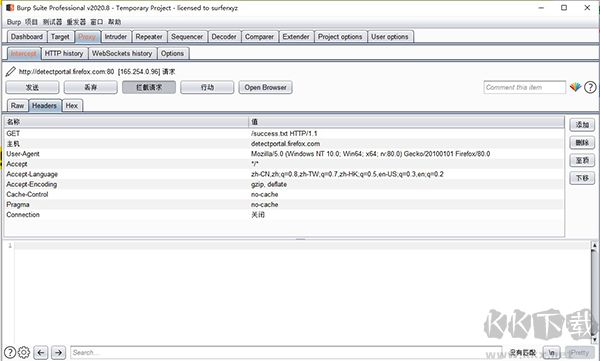This screenshot has height=361, width=600.
Task: Click the move-up button above 下移
Action: [x=582, y=160]
